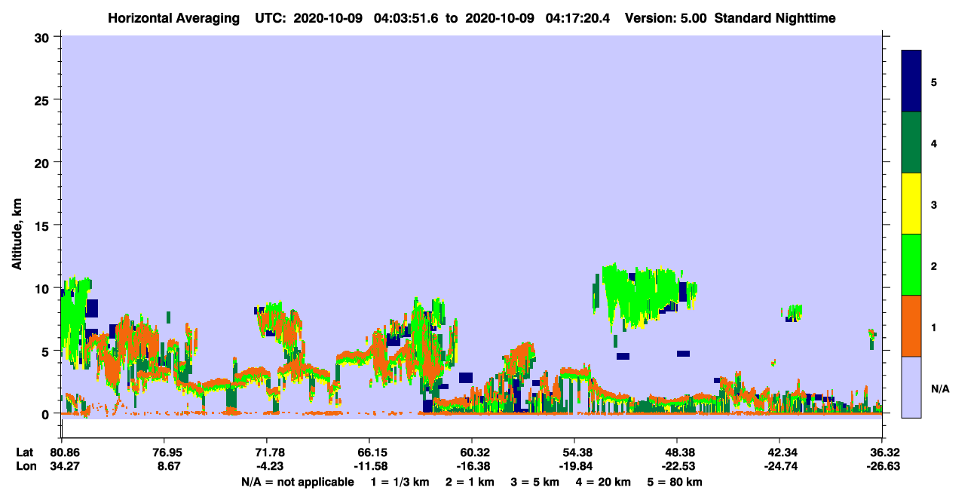
Task: Click the lavender N/A colorbar segment
Action: click(x=911, y=387)
